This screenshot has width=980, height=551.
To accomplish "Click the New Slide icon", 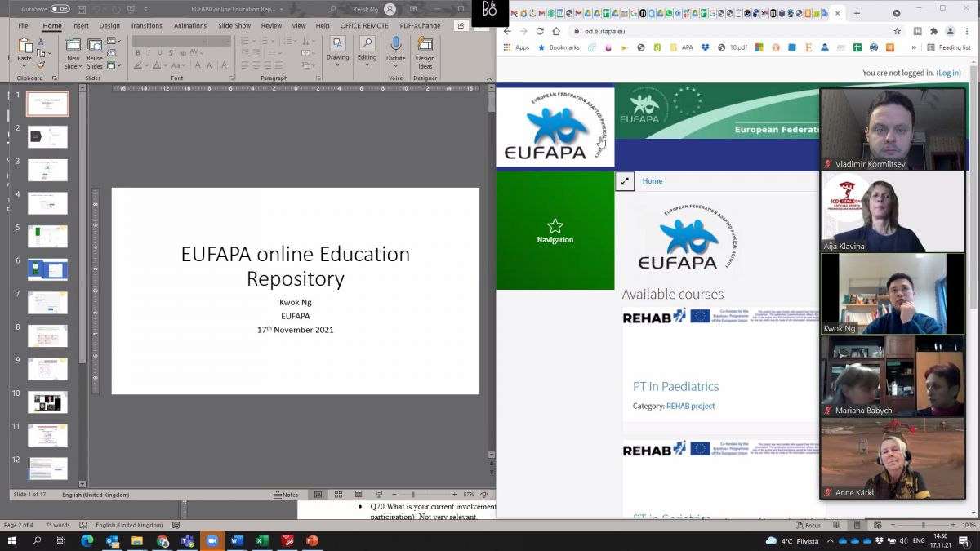I will click(73, 45).
